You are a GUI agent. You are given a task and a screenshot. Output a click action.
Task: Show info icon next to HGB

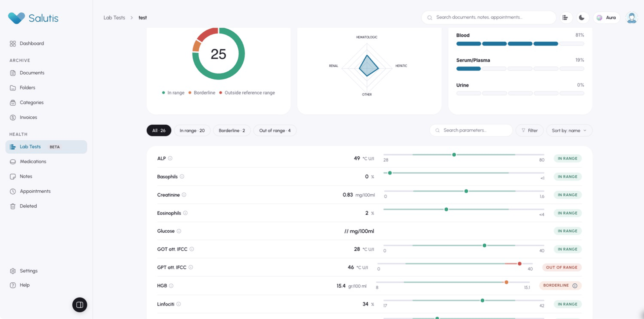click(171, 286)
